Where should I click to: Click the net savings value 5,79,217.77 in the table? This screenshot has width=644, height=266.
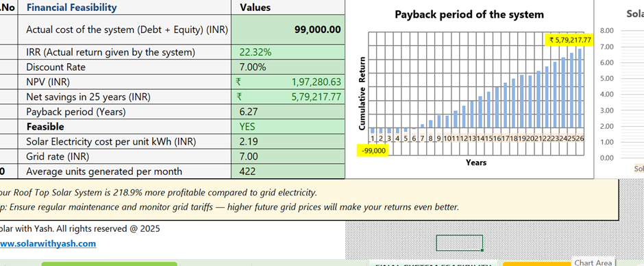(x=288, y=97)
